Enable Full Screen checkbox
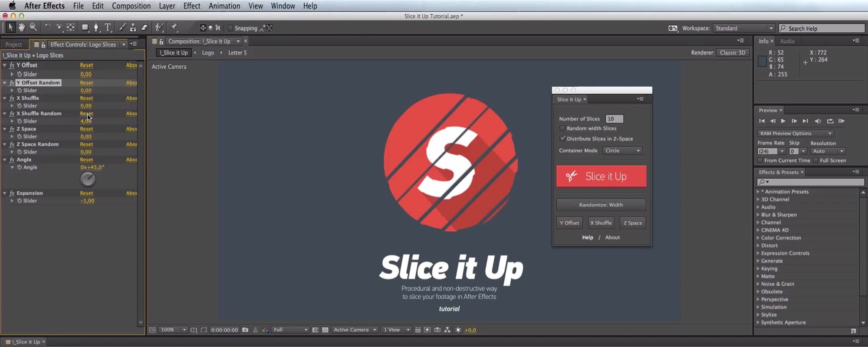This screenshot has width=868, height=347. coord(815,160)
